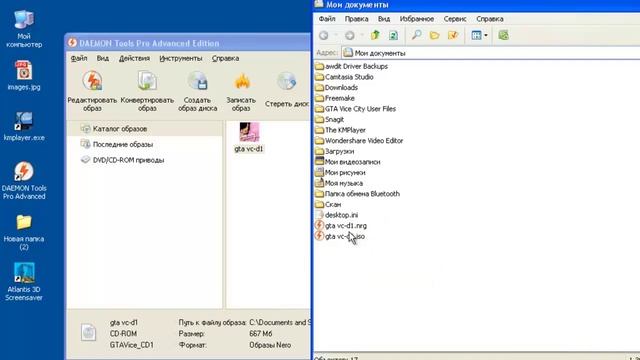Launch DAEMON Tools Pro Advanced desktop shortcut
The width and height of the screenshot is (640, 360).
pyautogui.click(x=24, y=181)
